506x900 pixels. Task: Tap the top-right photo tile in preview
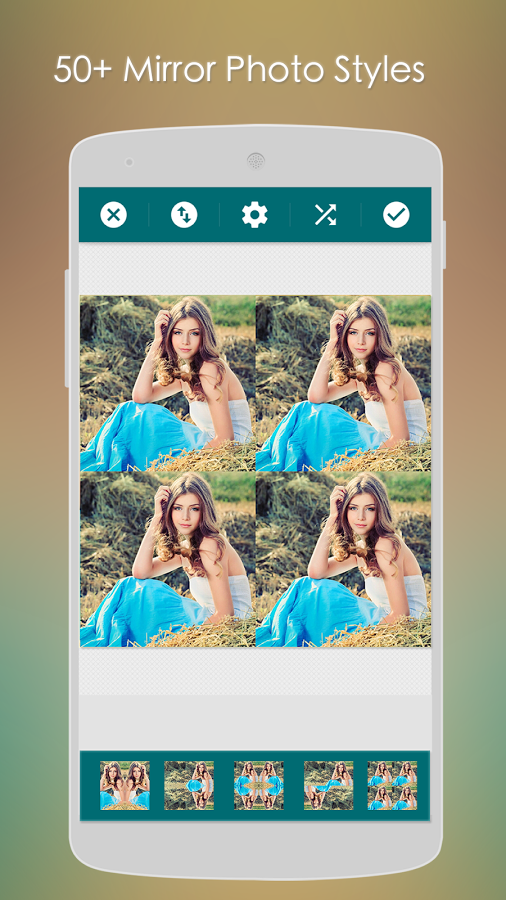[343, 383]
